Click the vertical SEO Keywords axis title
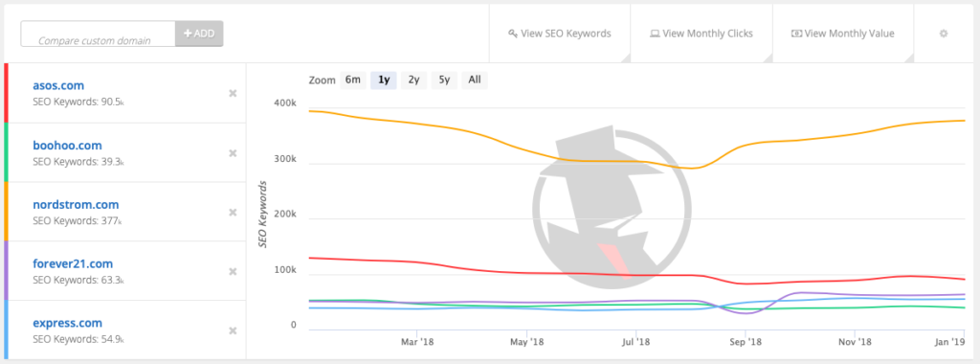980x364 pixels. 263,215
